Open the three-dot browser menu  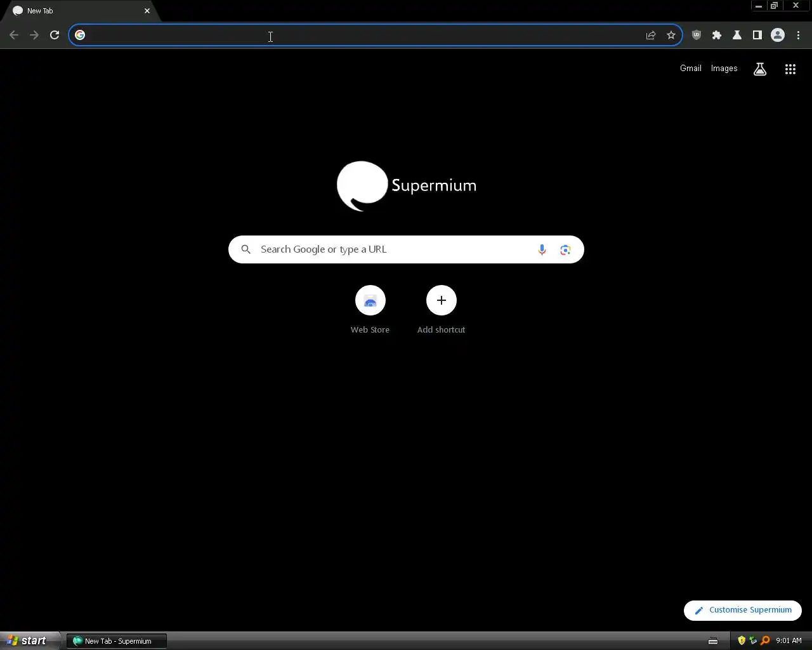pos(799,36)
